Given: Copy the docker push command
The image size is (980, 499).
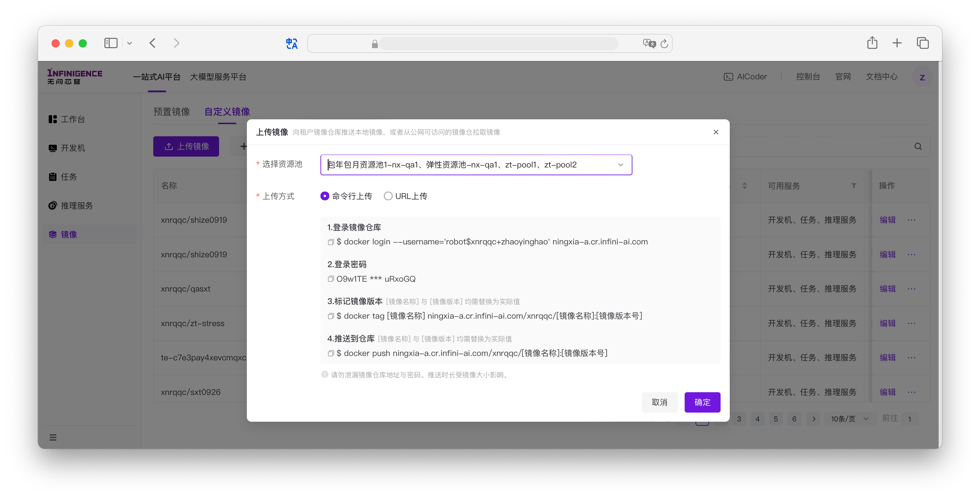Looking at the screenshot, I should point(331,353).
